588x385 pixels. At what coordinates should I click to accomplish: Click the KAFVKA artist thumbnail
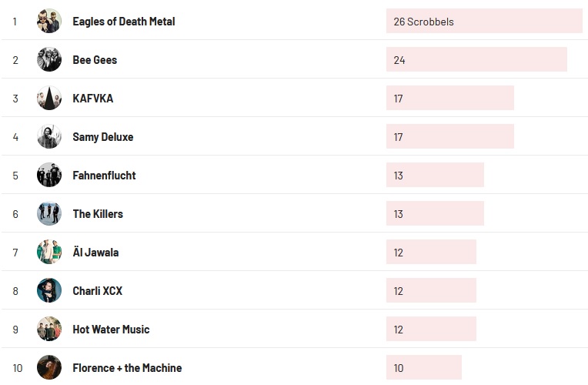pyautogui.click(x=49, y=99)
